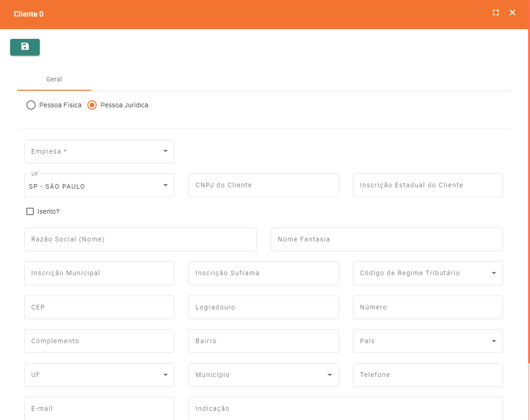Click the fullscreen expand icon in header
This screenshot has width=530, height=420.
coord(496,13)
